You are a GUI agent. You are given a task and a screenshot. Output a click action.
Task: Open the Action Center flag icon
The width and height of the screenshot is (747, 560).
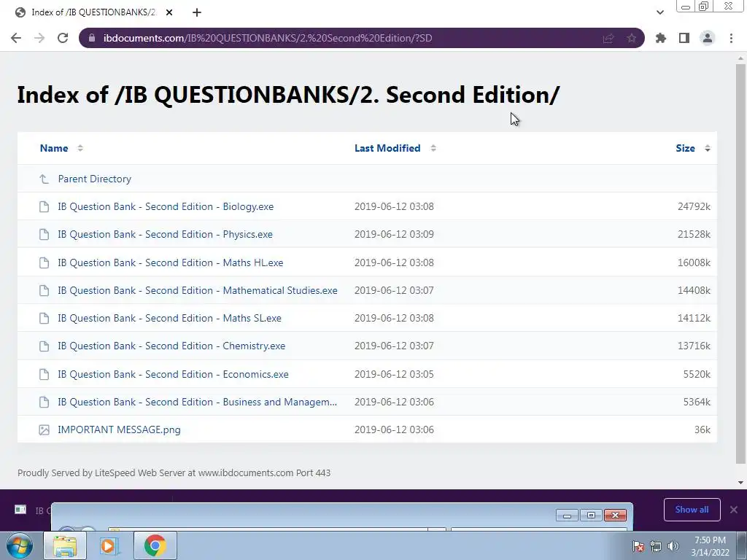click(638, 546)
